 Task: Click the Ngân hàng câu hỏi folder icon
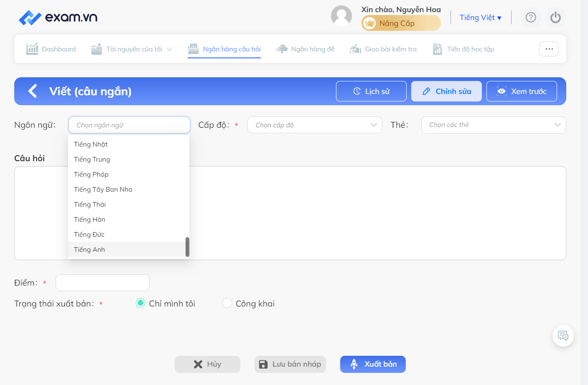193,49
